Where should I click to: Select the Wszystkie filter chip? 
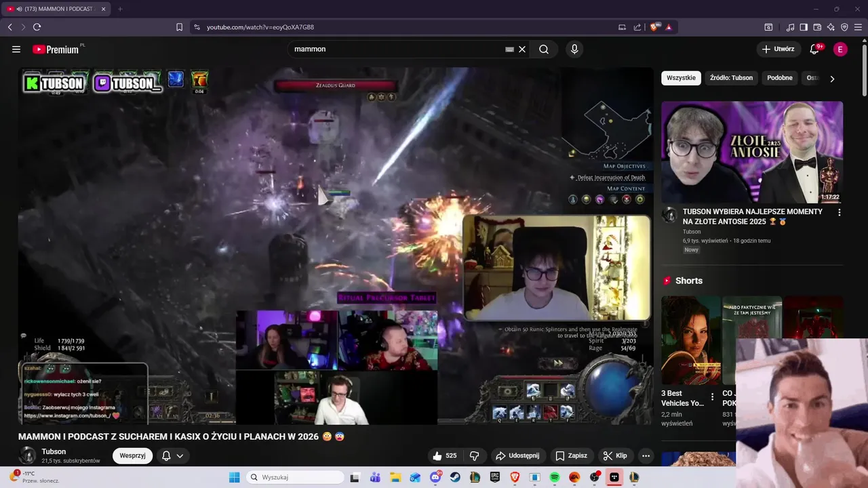click(x=681, y=78)
